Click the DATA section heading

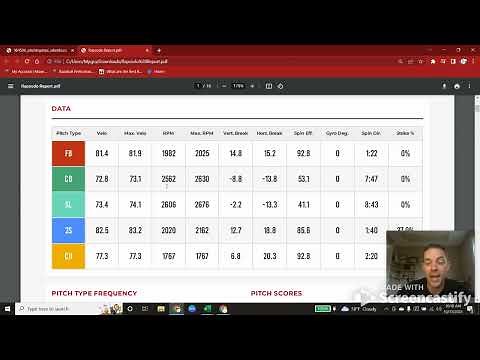(x=61, y=109)
